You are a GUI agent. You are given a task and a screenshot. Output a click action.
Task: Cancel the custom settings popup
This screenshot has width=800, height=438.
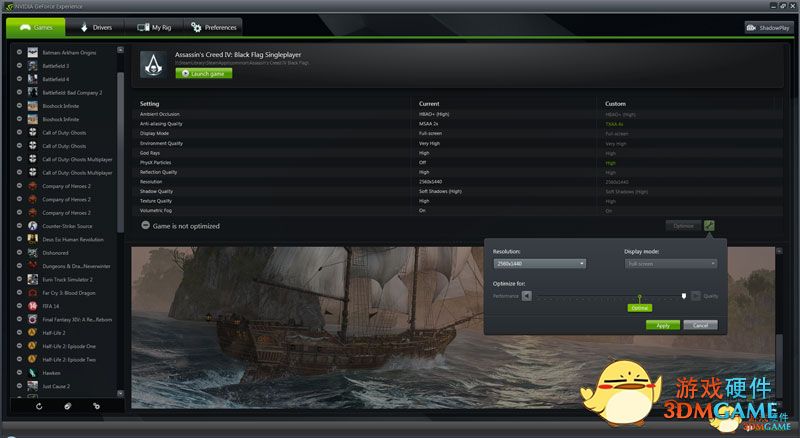pyautogui.click(x=701, y=325)
